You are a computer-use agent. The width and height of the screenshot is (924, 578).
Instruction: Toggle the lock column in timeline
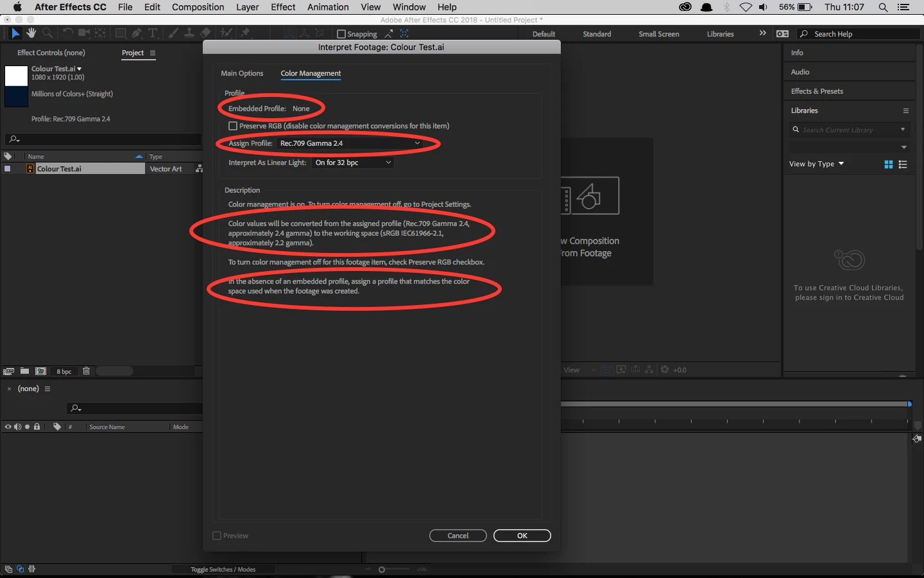[37, 426]
